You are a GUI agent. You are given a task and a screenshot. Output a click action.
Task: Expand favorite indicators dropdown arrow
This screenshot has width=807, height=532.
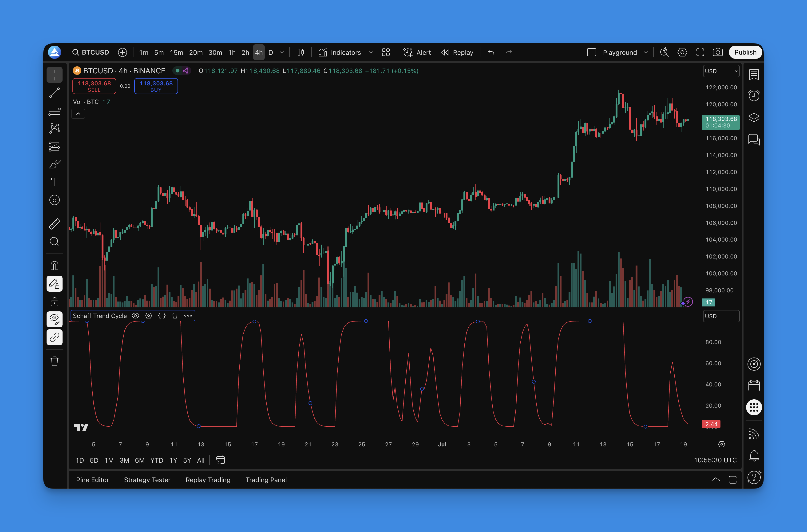(x=371, y=53)
